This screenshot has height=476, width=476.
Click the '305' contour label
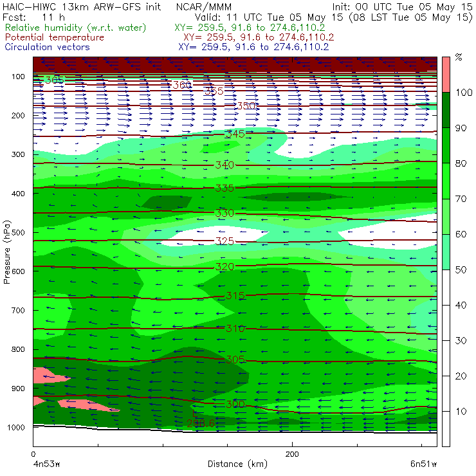click(x=235, y=360)
